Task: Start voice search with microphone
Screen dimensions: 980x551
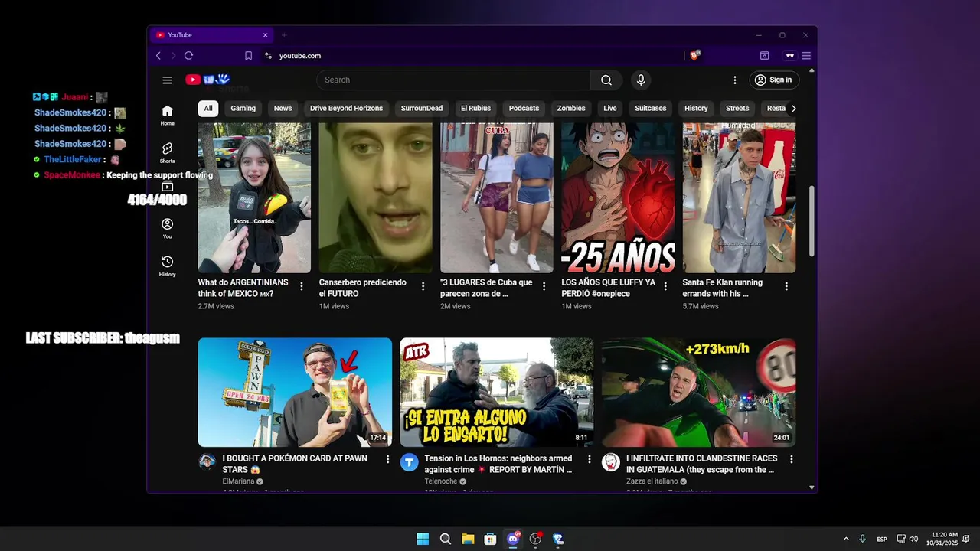Action: [641, 80]
